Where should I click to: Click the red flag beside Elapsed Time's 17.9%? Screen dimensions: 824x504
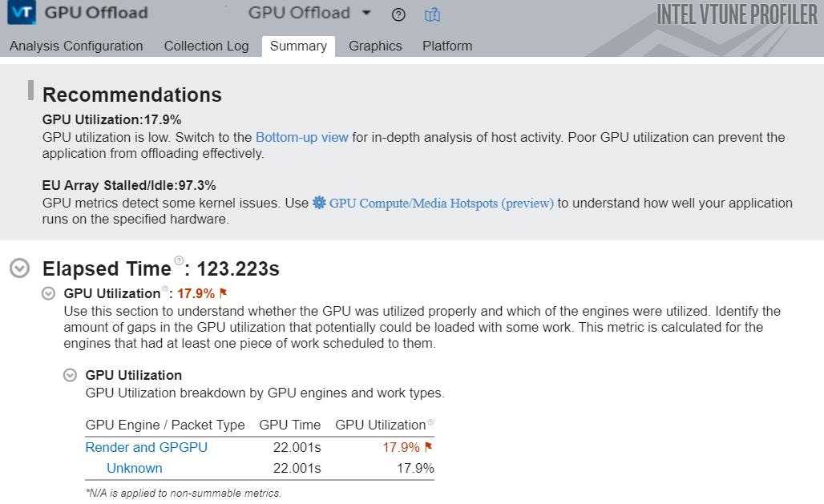(x=224, y=293)
